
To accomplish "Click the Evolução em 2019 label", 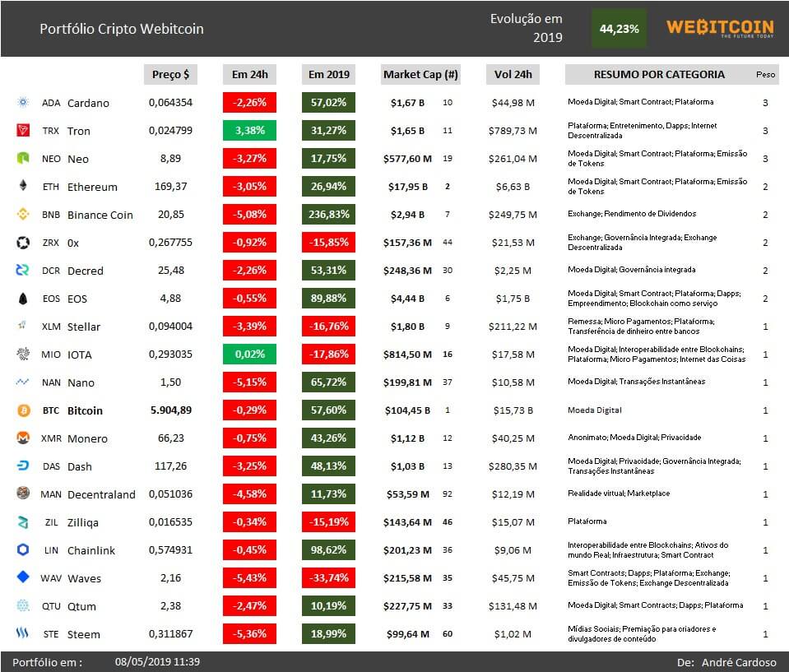I will (527, 28).
